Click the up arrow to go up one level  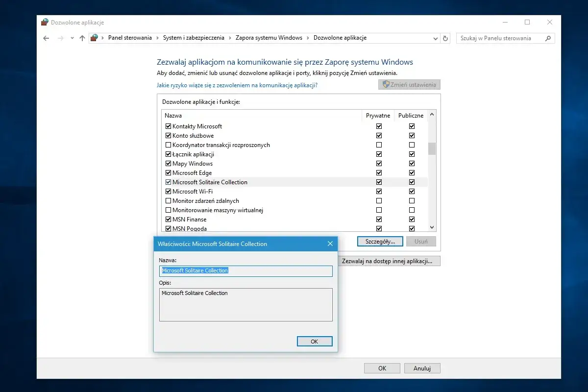(82, 38)
